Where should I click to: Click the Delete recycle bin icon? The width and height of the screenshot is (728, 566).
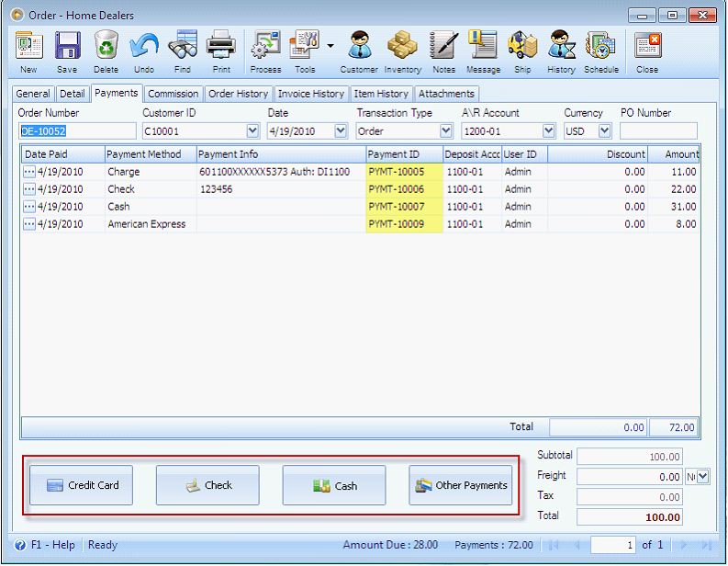click(x=106, y=45)
